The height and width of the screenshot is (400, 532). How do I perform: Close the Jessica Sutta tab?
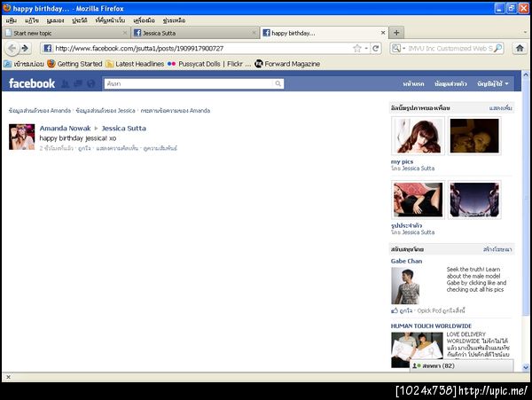tap(254, 33)
